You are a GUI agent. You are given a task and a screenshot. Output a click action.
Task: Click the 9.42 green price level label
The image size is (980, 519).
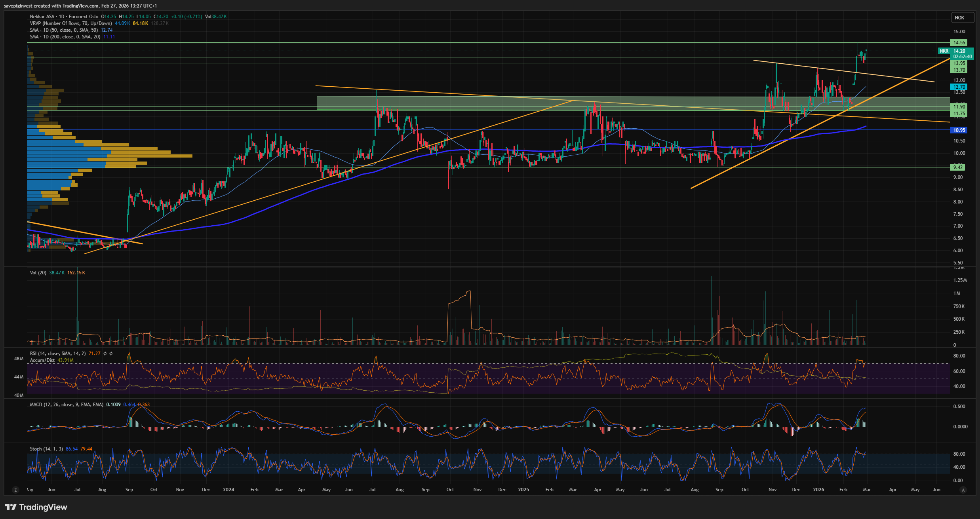pyautogui.click(x=958, y=167)
